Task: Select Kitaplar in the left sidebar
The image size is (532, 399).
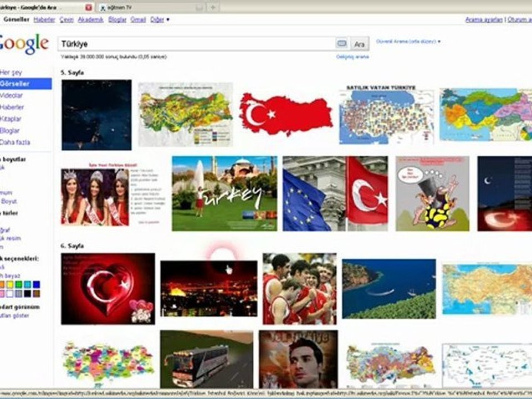Action: click(11, 119)
